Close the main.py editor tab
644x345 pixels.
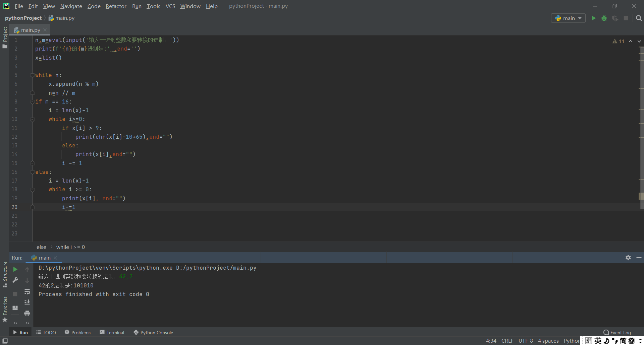click(45, 30)
